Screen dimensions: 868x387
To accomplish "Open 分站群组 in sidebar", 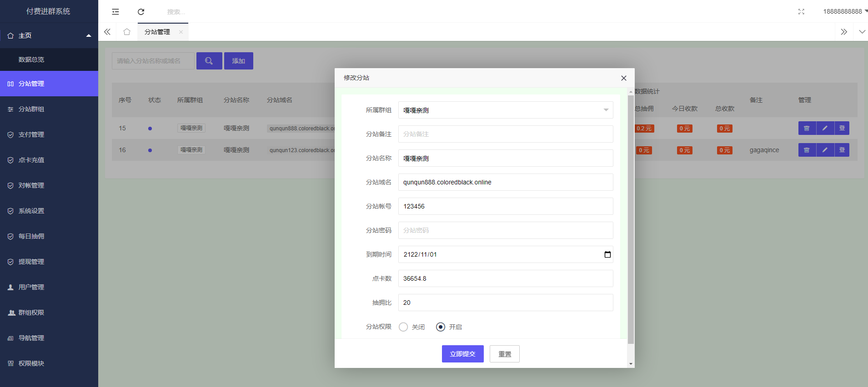I will pos(49,109).
